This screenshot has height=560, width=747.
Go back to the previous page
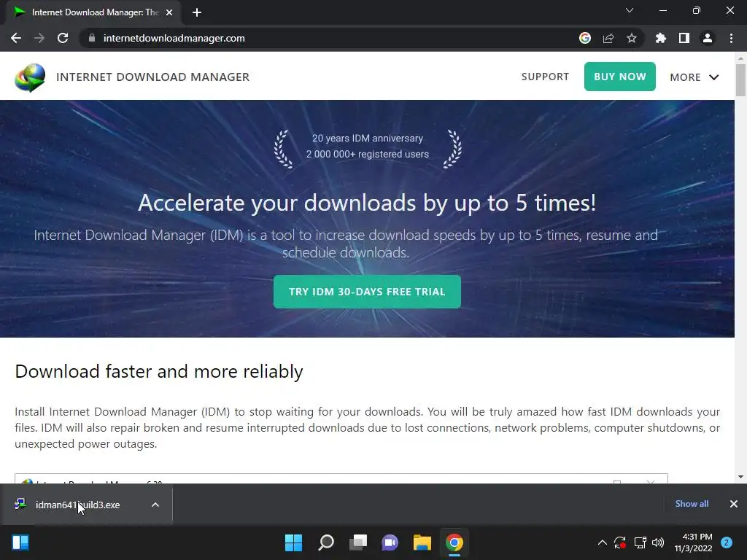[x=16, y=38]
